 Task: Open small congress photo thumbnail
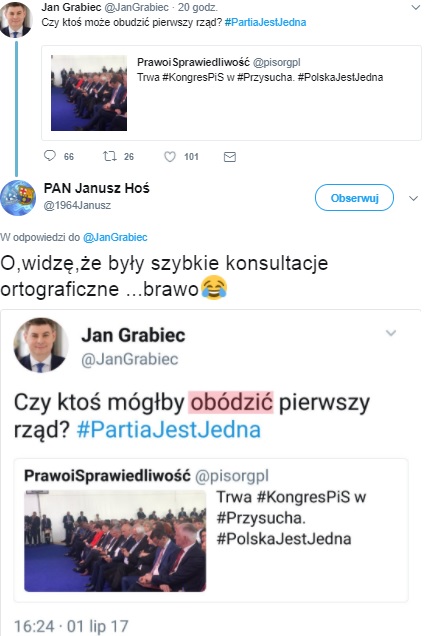pyautogui.click(x=89, y=93)
